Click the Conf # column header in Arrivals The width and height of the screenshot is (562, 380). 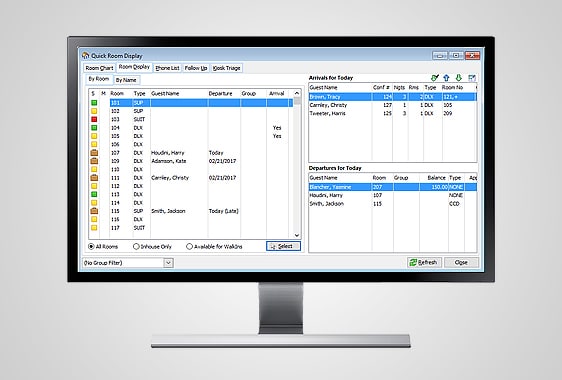[381, 87]
